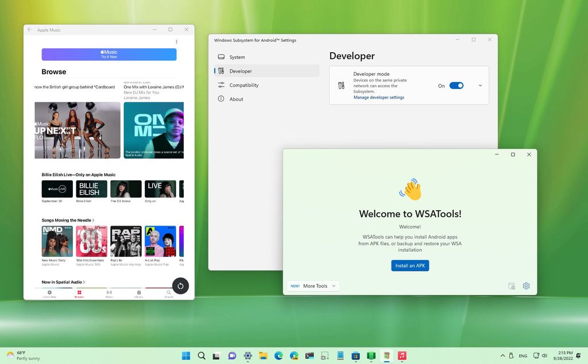Open the Search section in Apple Music

[x=168, y=293]
